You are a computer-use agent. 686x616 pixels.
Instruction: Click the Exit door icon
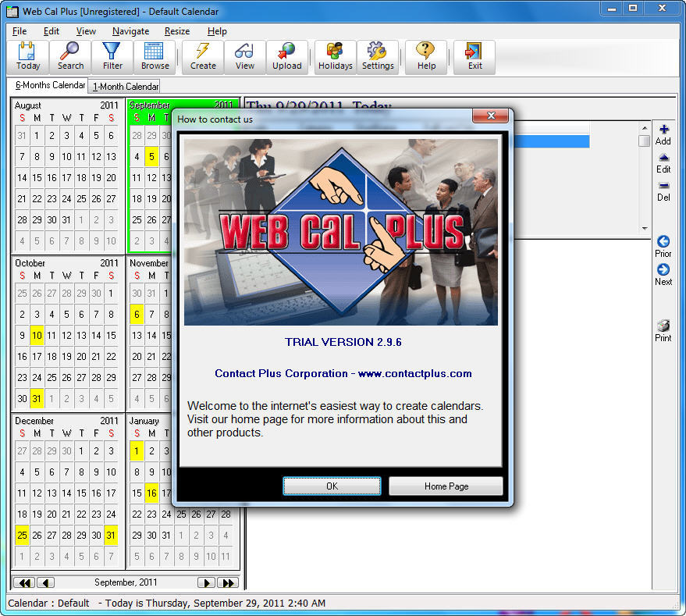475,57
